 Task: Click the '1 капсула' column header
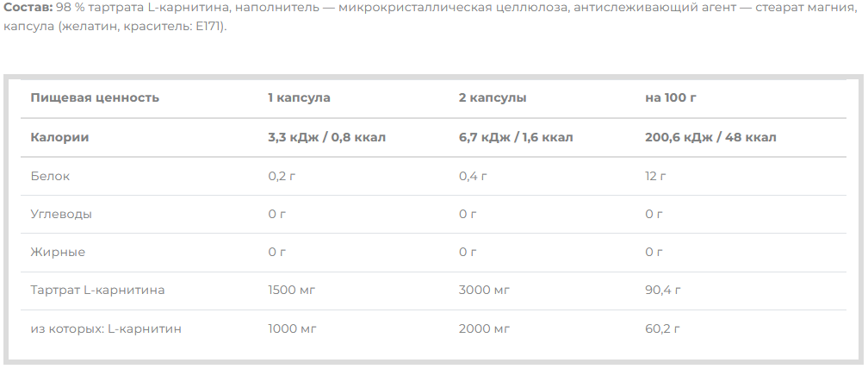tap(299, 98)
